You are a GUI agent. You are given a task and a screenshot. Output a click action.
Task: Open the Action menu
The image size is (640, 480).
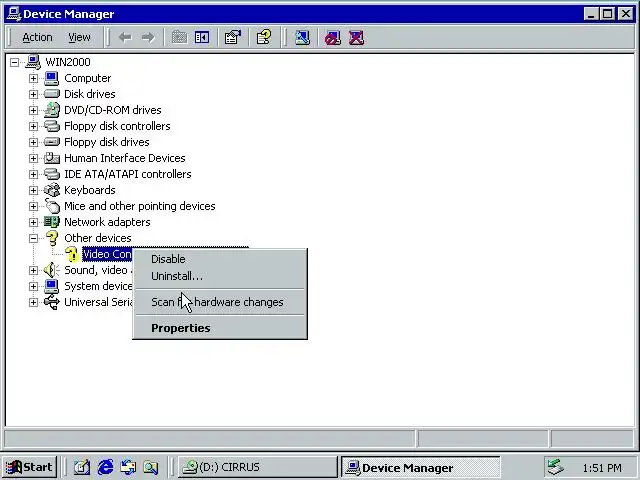pyautogui.click(x=37, y=38)
